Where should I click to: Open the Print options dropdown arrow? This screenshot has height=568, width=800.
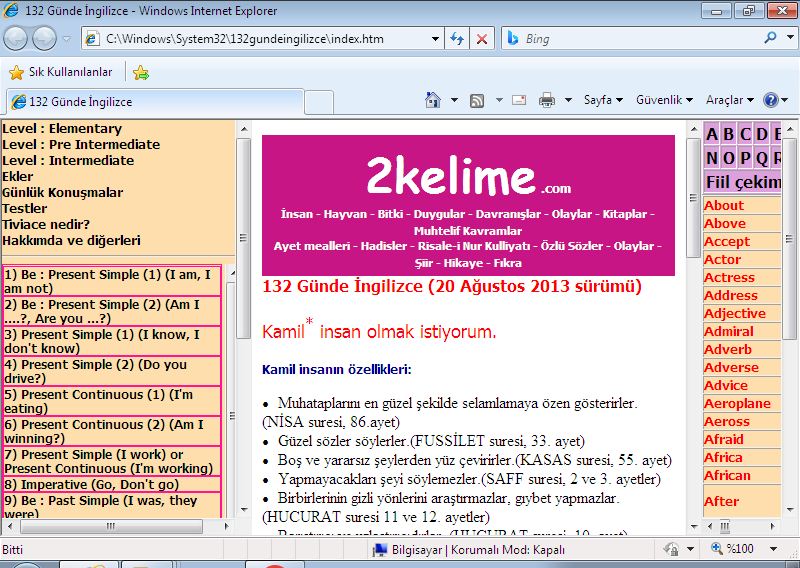[568, 100]
